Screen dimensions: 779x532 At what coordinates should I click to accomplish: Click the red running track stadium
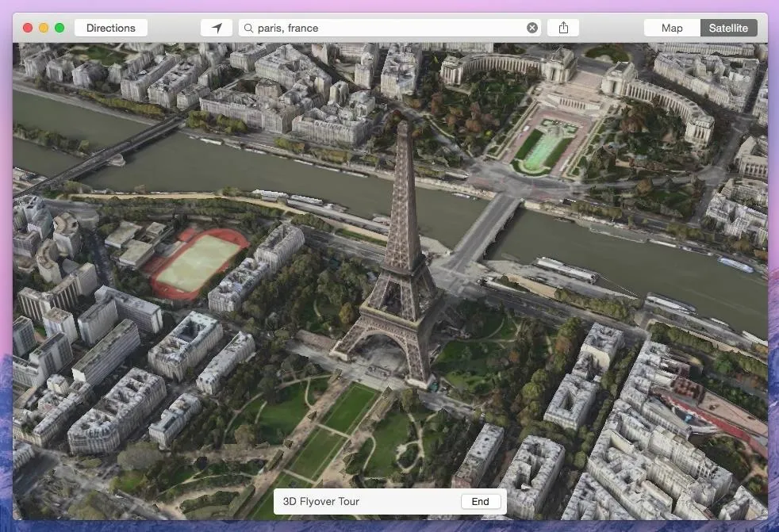point(198,262)
